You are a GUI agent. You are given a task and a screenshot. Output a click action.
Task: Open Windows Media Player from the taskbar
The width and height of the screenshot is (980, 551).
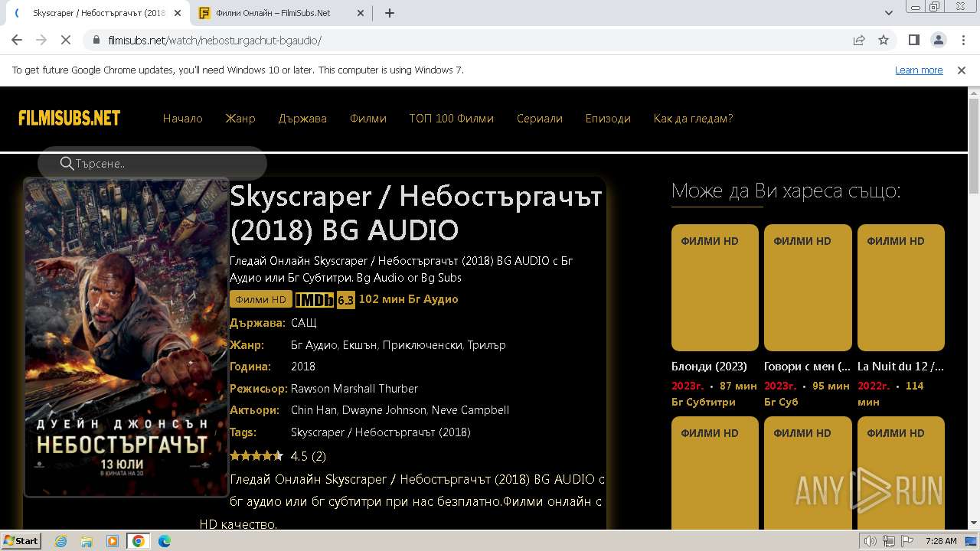113,541
